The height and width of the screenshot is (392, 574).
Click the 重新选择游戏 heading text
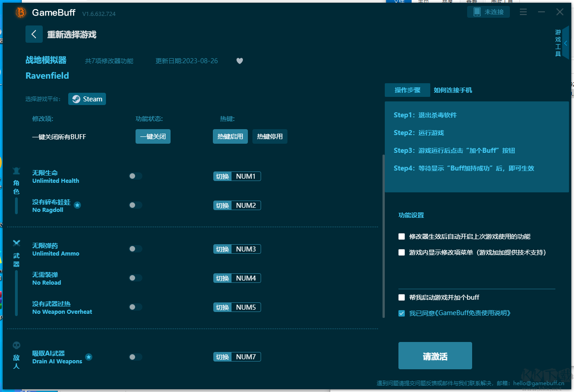(72, 35)
